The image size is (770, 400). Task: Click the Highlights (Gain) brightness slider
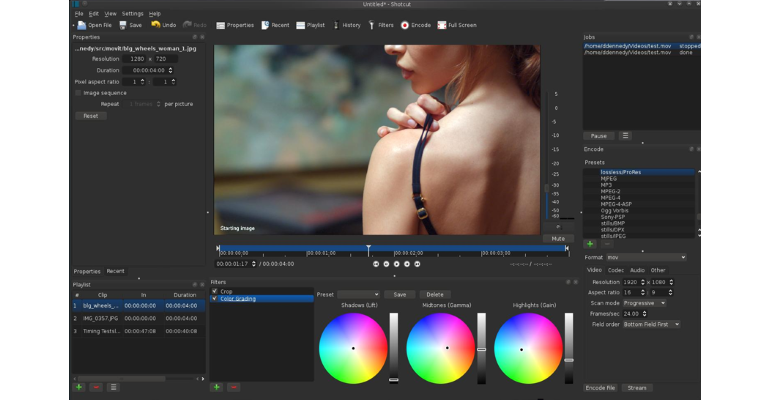[x=569, y=348]
